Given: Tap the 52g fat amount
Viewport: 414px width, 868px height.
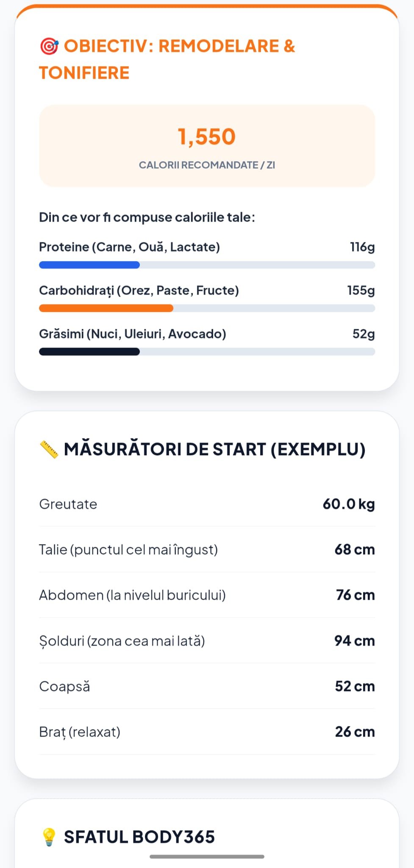Looking at the screenshot, I should 364,334.
